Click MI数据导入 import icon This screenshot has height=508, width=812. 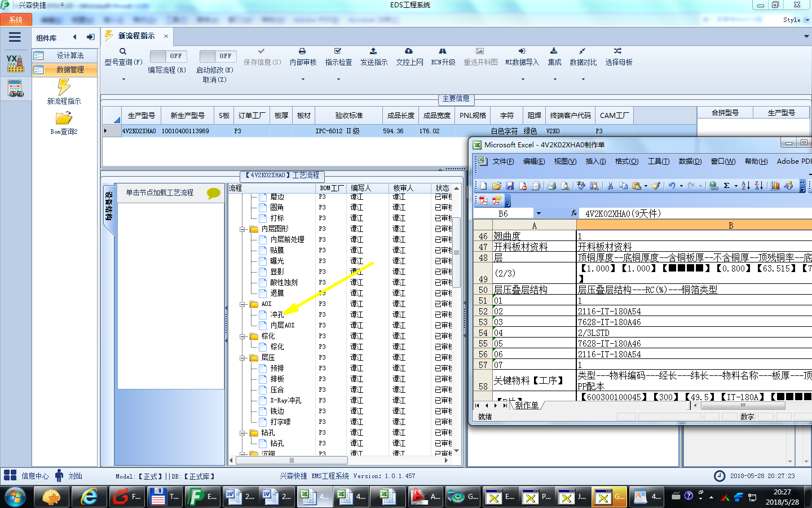tap(522, 51)
